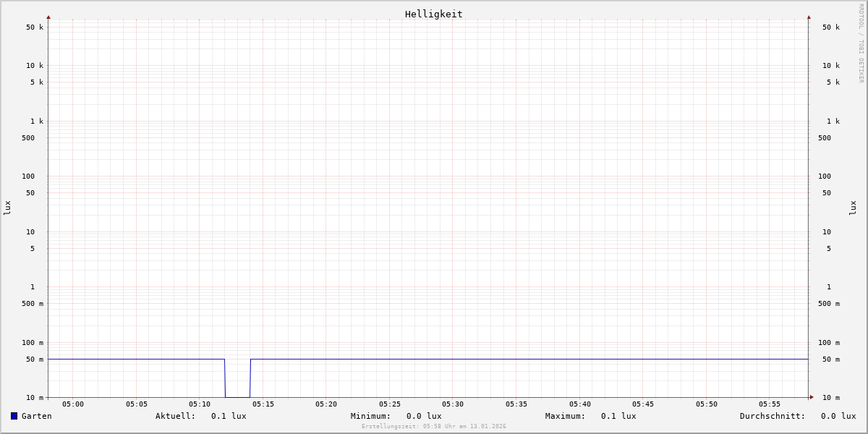This screenshot has width=868, height=434.
Task: Click the 05:30 time axis label
Action: click(453, 404)
